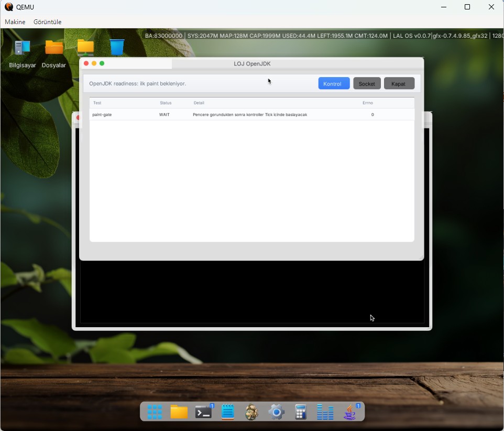Click the Socket button
Image resolution: width=504 pixels, height=431 pixels.
[x=367, y=83]
